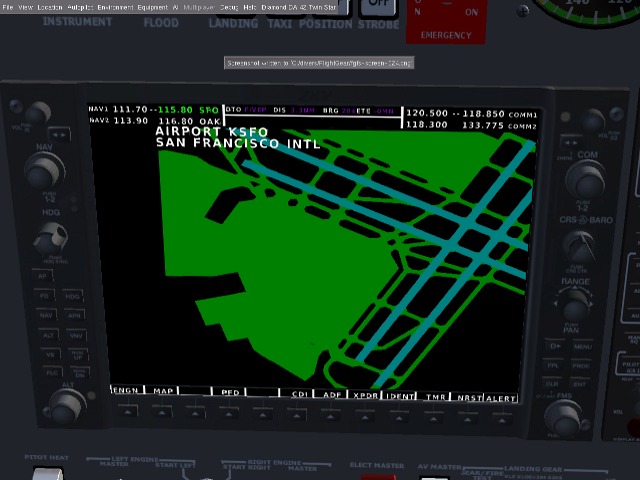640x480 pixels.
Task: Click the PFD softkey label
Action: [230, 392]
